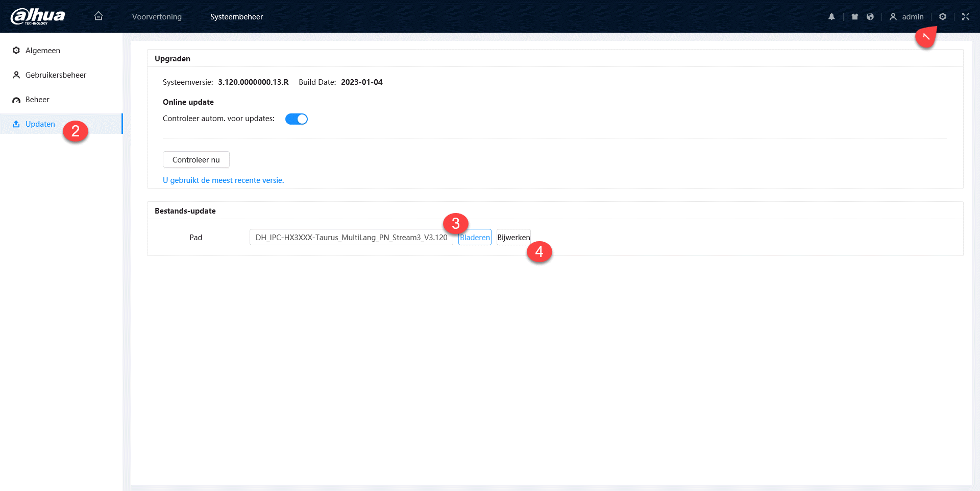Click the Algemeen gear icon in sidebar
The width and height of the screenshot is (980, 491).
[x=16, y=51]
